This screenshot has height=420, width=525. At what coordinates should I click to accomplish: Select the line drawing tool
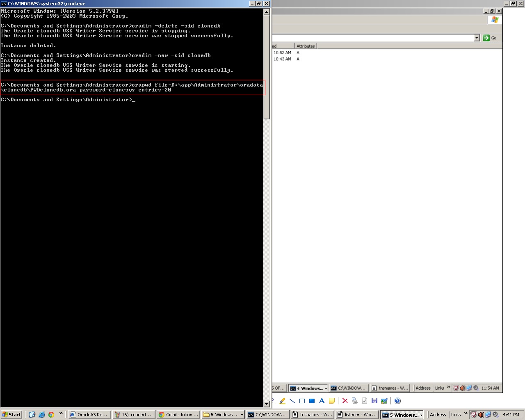[293, 401]
